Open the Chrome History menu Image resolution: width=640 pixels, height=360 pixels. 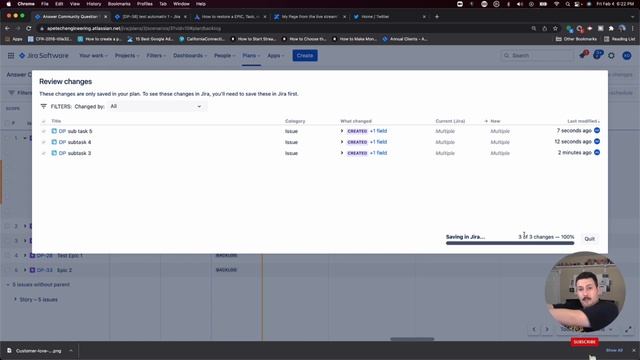[93, 4]
